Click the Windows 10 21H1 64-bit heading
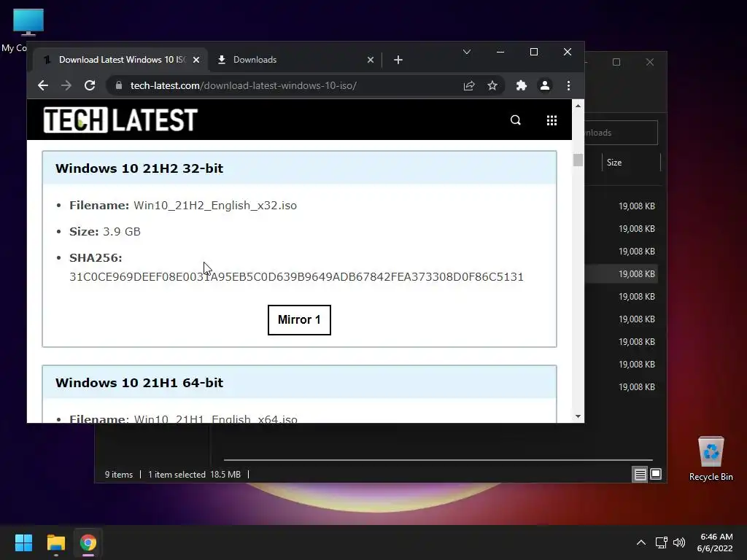The width and height of the screenshot is (747, 560). 139,383
